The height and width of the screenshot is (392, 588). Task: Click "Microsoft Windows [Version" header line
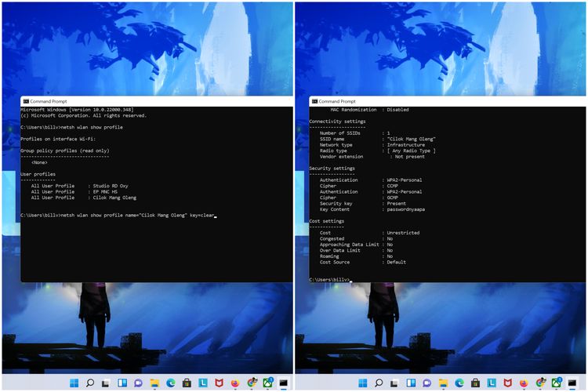77,110
